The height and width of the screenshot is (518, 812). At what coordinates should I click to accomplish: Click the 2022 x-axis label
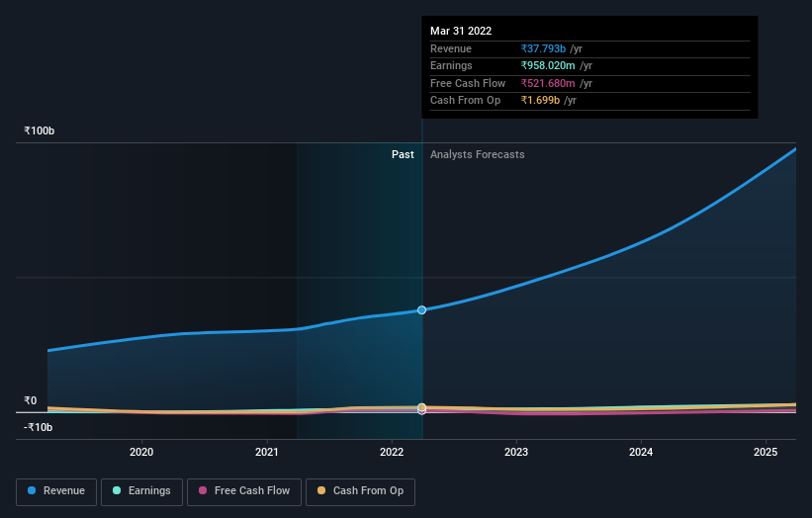click(x=392, y=453)
